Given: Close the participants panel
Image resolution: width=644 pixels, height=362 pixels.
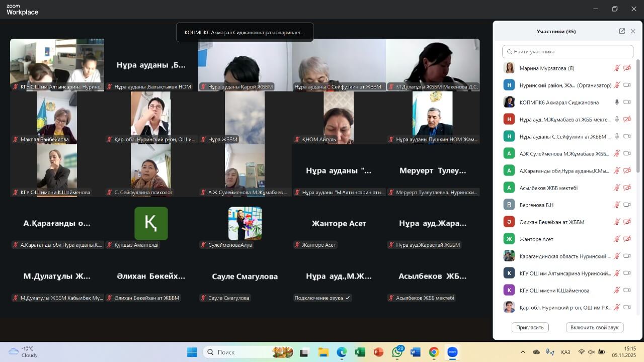Looking at the screenshot, I should tap(633, 31).
